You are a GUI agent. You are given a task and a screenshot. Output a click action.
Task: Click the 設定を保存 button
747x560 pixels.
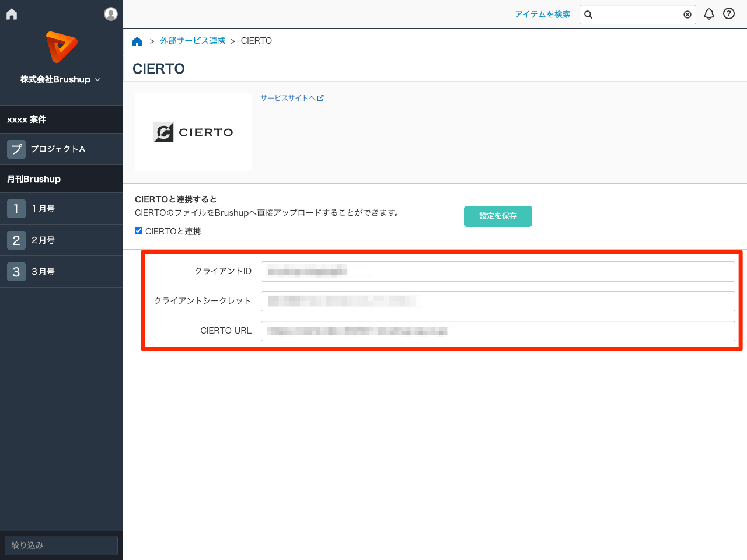498,216
